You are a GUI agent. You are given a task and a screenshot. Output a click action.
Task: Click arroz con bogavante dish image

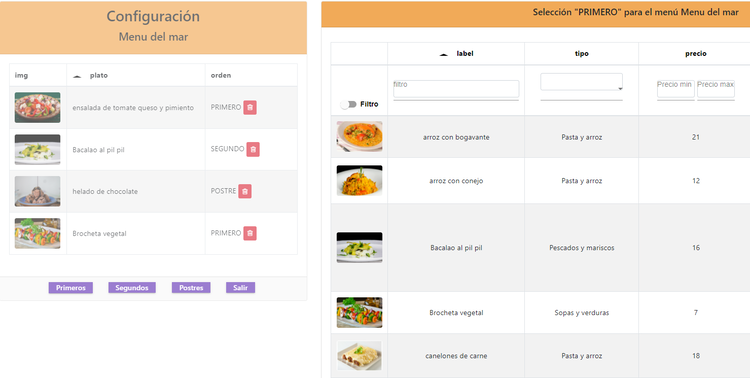point(359,136)
